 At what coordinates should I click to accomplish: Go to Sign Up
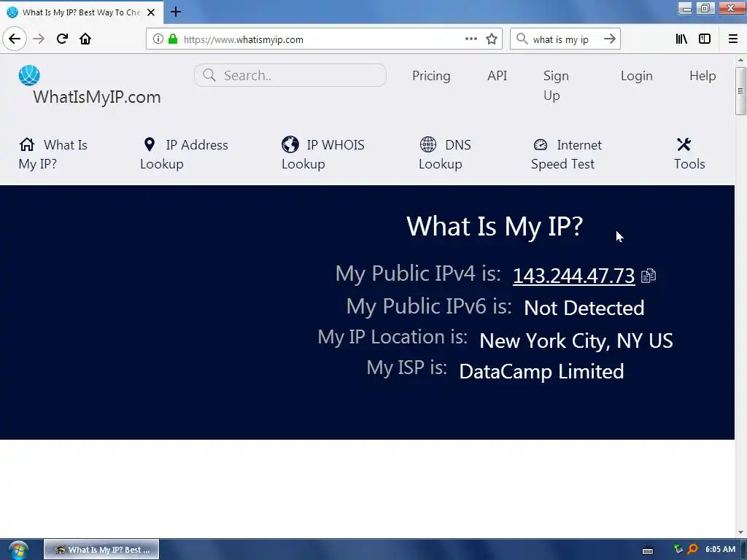(x=556, y=86)
